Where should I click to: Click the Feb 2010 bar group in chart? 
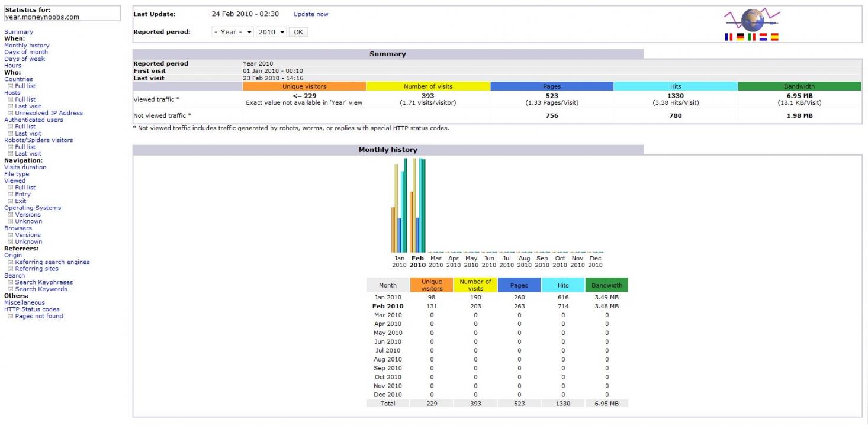tap(417, 207)
